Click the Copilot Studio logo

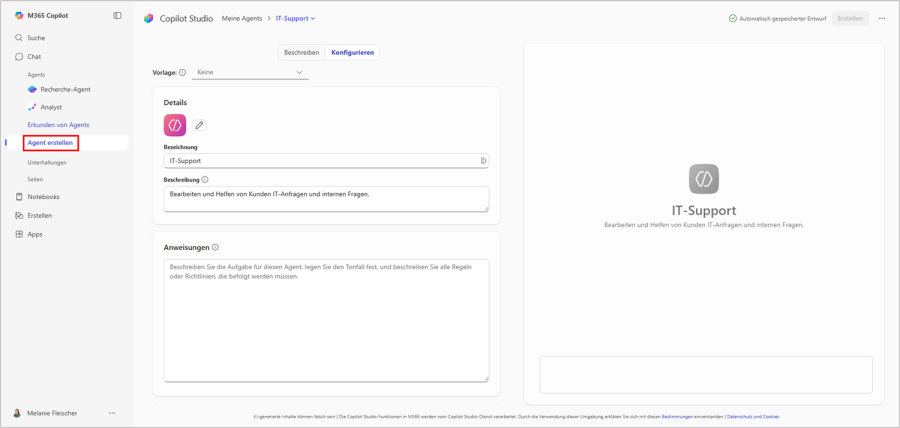pyautogui.click(x=149, y=18)
